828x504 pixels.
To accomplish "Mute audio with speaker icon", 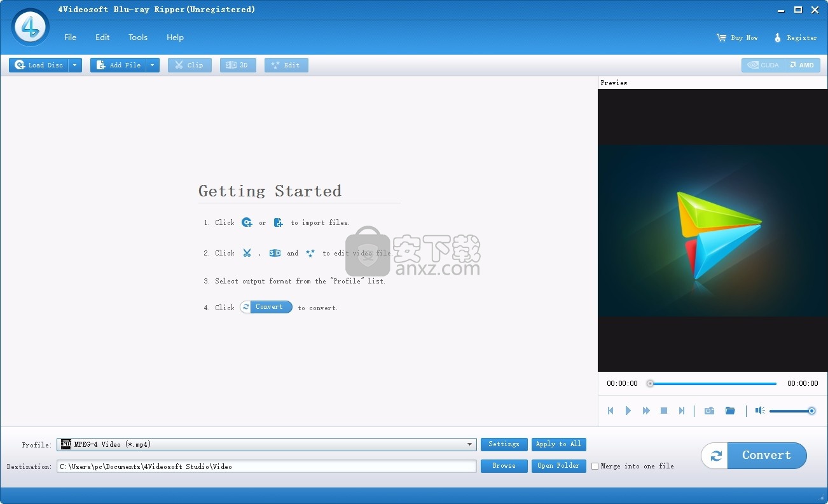I will [760, 411].
